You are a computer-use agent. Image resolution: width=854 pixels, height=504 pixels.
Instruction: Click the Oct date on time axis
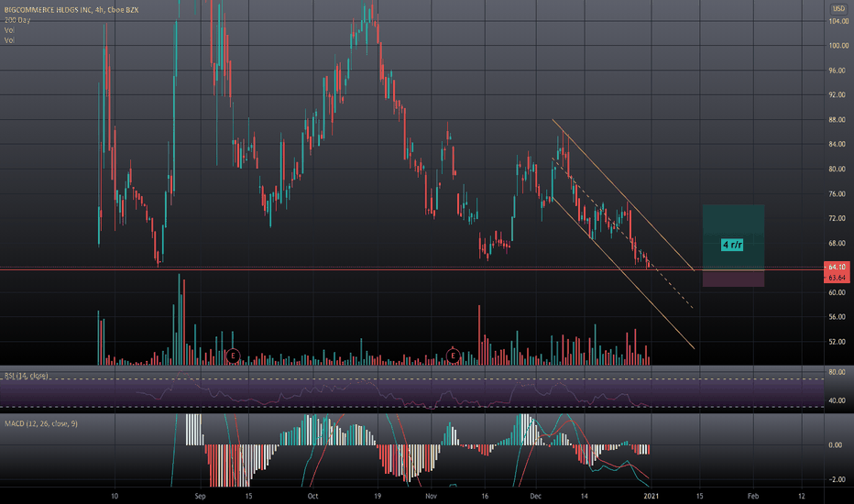pos(312,497)
